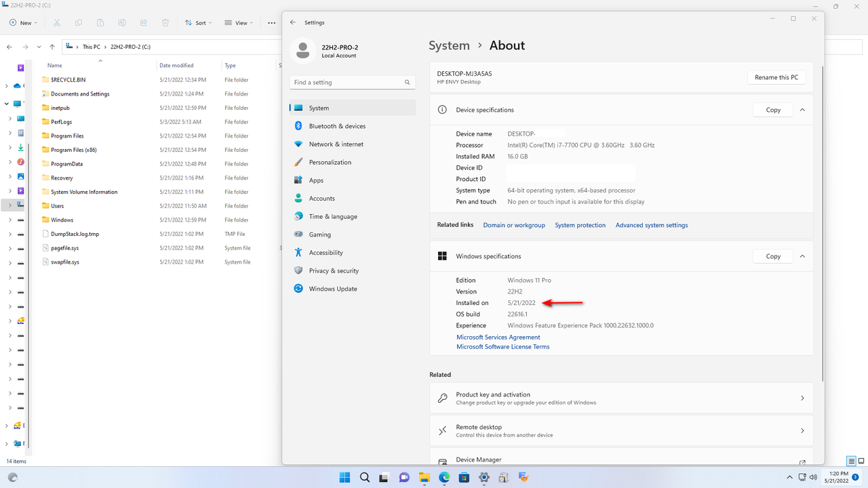The image size is (868, 488).
Task: Click This PC in the address bar
Action: pos(91,47)
